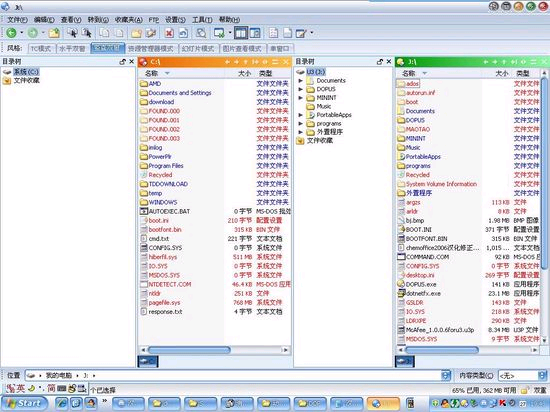Open the 内容类型 combo box
Image resolution: width=550 pixels, height=412 pixels.
[522, 376]
